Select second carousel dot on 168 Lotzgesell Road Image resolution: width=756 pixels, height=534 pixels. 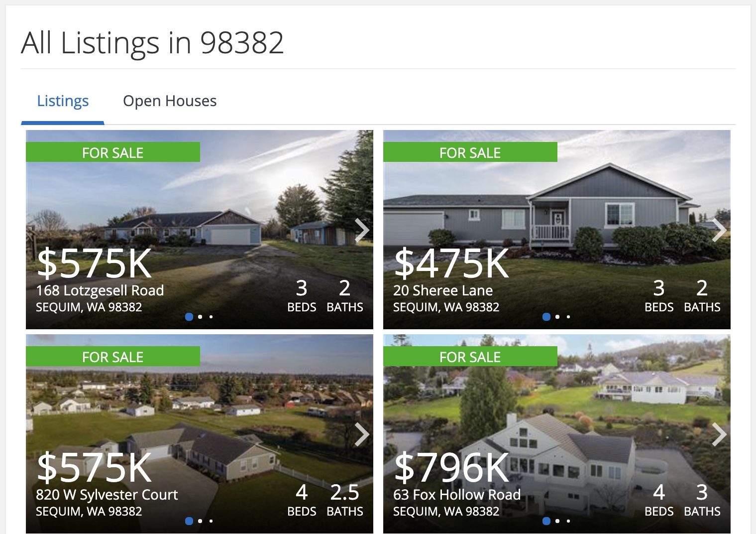pyautogui.click(x=200, y=317)
